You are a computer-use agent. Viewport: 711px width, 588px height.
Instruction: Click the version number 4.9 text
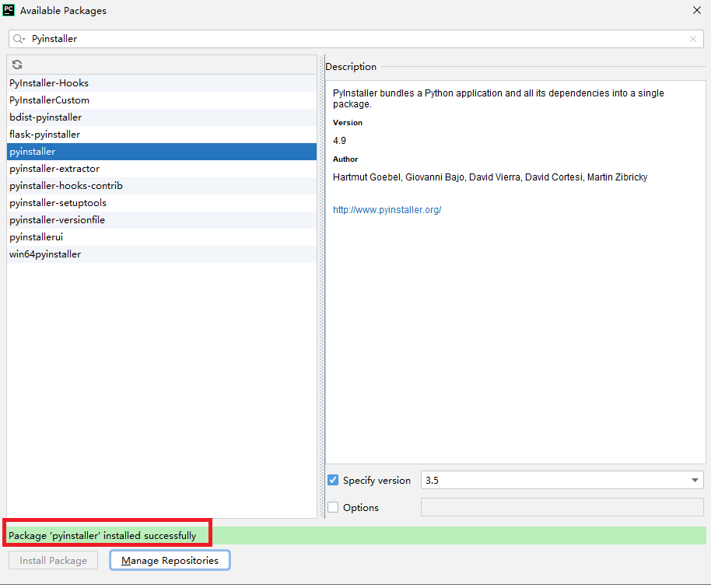(x=339, y=141)
